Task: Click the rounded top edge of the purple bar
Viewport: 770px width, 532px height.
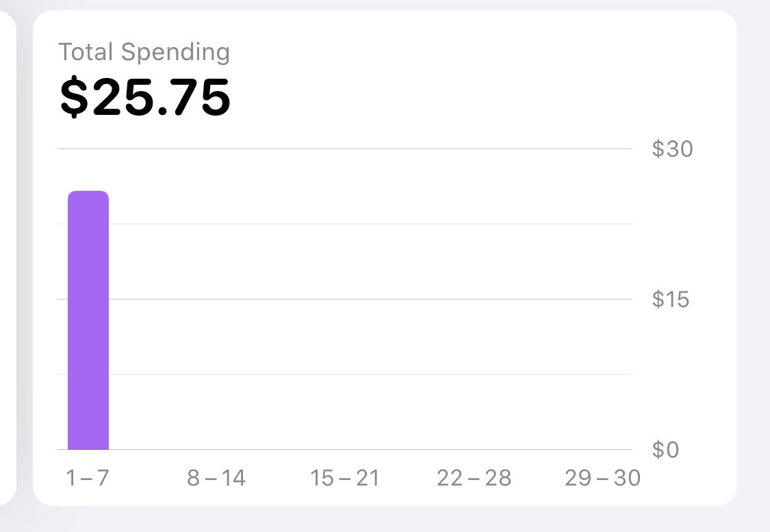Action: click(88, 192)
